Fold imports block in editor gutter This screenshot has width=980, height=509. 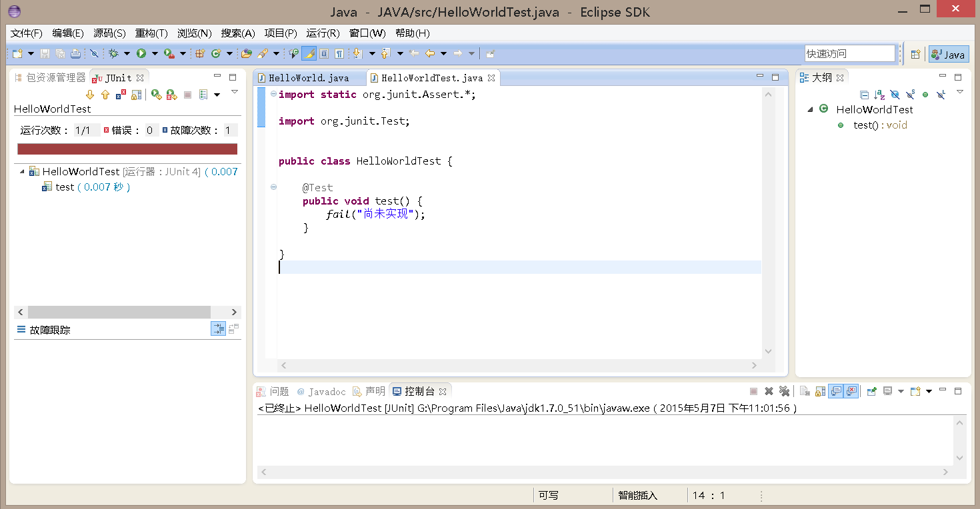click(273, 94)
